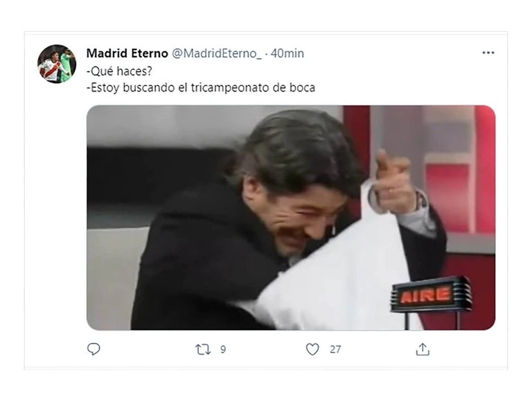
Task: View the retweet count of 9
Action: (x=223, y=349)
